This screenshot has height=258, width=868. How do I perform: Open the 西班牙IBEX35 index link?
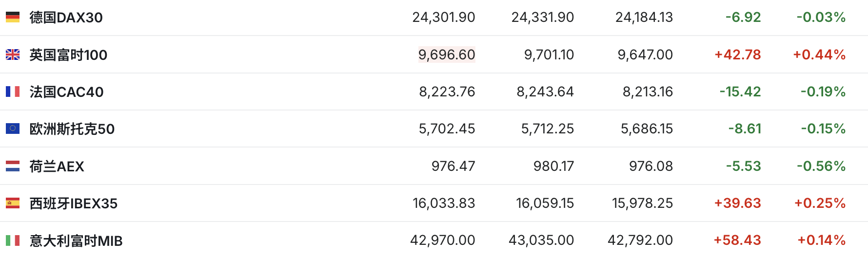pyautogui.click(x=73, y=203)
